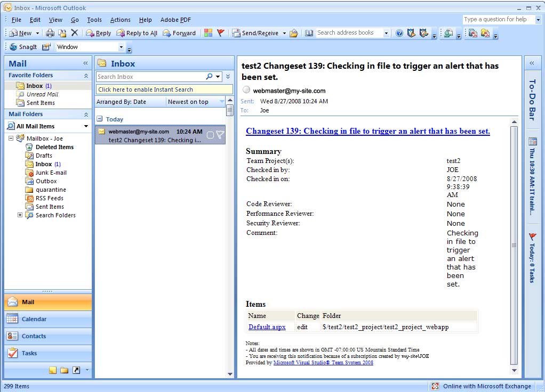Open the Outbox folder
Viewport: 545px width, 392px height.
(46, 181)
